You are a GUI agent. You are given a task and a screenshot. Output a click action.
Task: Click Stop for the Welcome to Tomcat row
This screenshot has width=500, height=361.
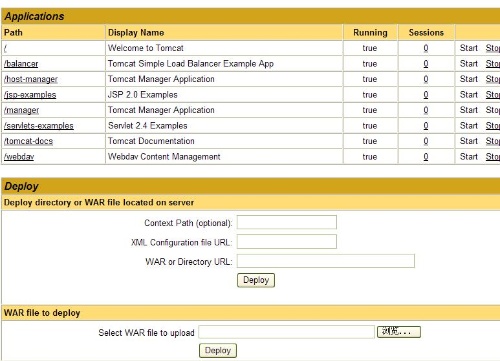click(x=493, y=48)
